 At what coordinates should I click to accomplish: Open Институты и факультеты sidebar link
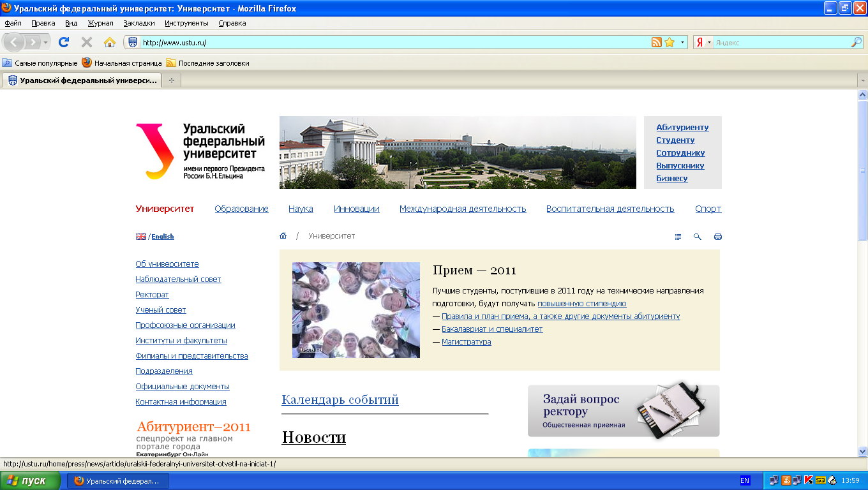pos(181,341)
